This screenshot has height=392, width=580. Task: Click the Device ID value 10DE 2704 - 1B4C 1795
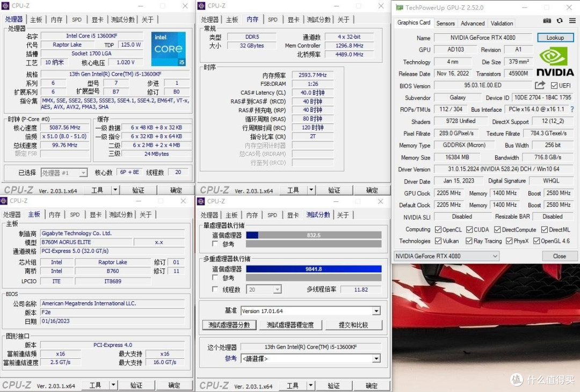542,98
